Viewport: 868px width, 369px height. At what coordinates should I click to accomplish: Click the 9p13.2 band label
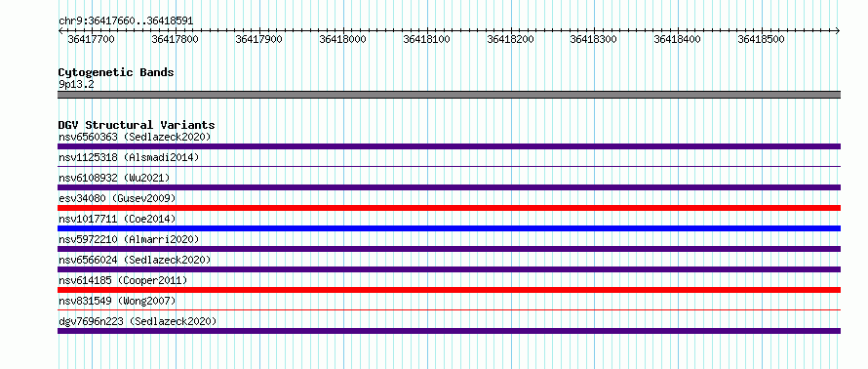76,84
